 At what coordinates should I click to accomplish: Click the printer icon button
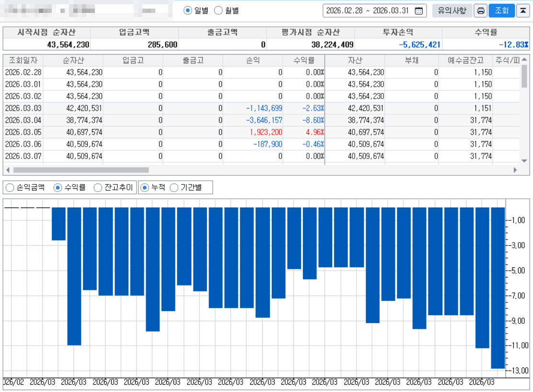(480, 11)
